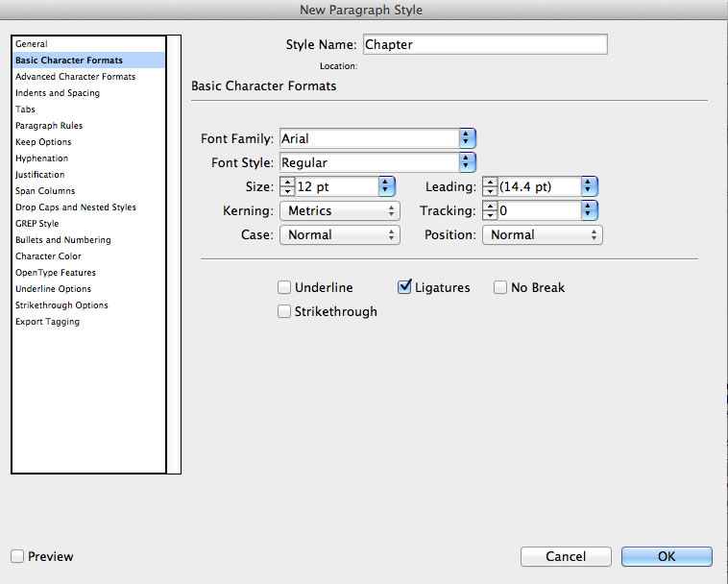Increase Size with the up stepper

[x=287, y=182]
